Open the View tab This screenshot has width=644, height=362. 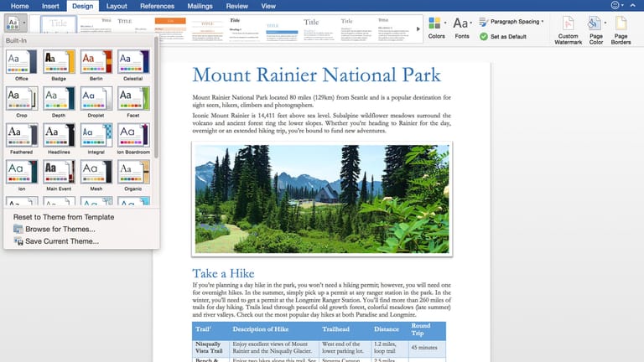[x=268, y=6]
